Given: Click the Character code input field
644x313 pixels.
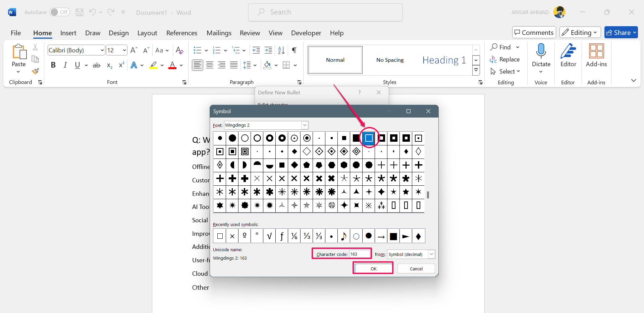Looking at the screenshot, I should coord(360,254).
